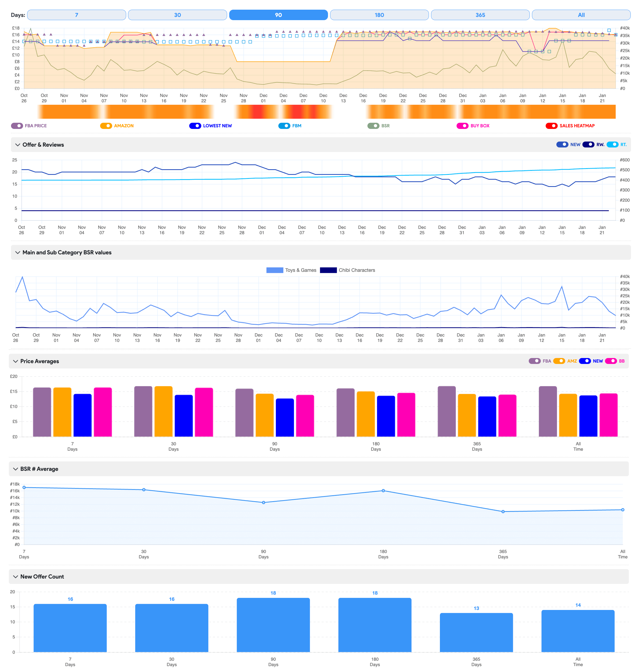Click the 30 Days point on BSR Average
Viewport: 642px width, 672px height.
[144, 490]
